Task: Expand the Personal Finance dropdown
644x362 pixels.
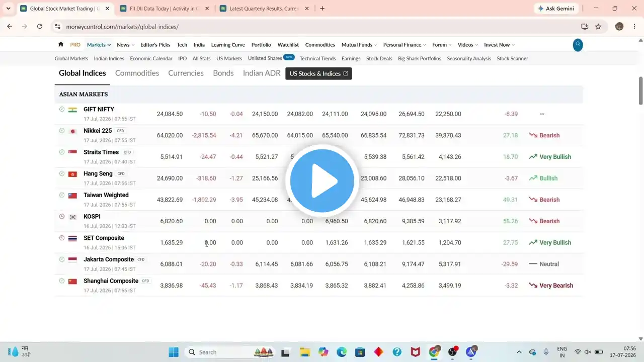Action: pos(405,45)
